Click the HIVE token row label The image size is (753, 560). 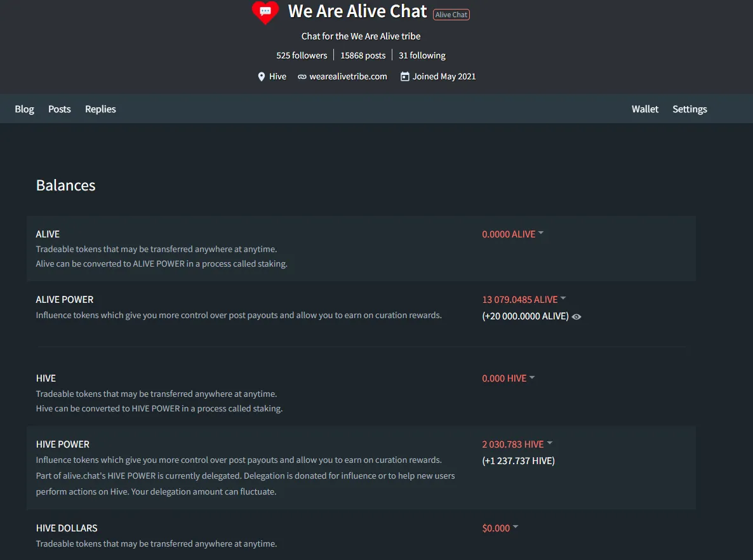tap(46, 378)
